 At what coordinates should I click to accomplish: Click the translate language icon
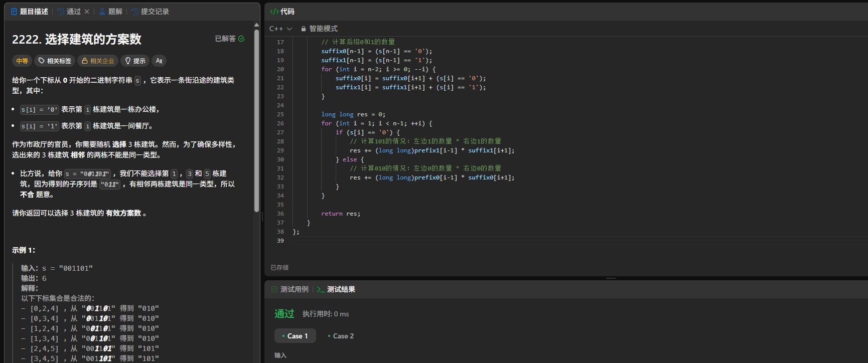pyautogui.click(x=159, y=61)
